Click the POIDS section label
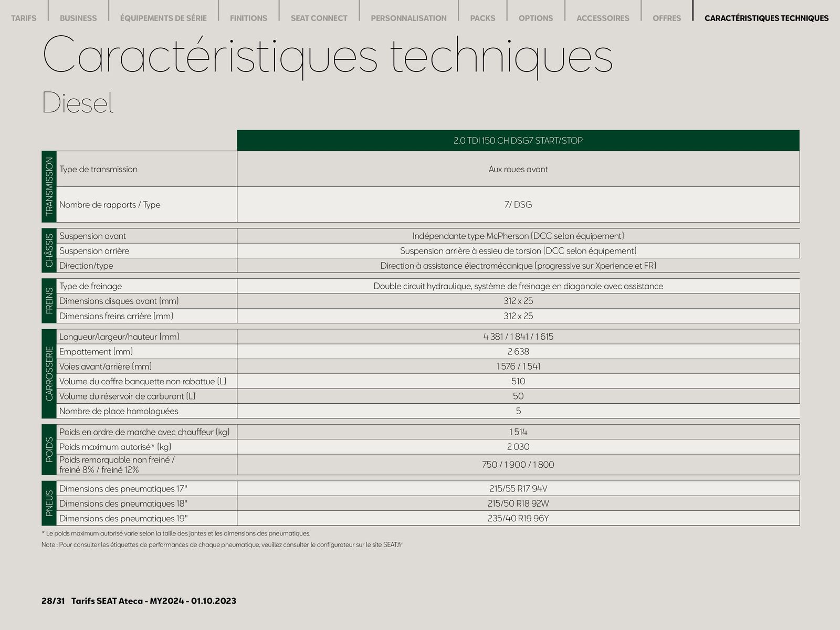840x630 pixels. (49, 449)
